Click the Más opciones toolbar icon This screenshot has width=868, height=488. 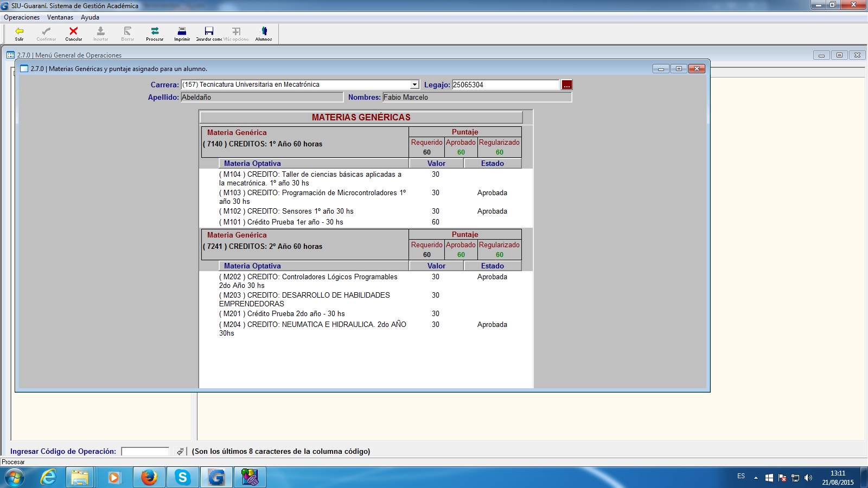[237, 34]
